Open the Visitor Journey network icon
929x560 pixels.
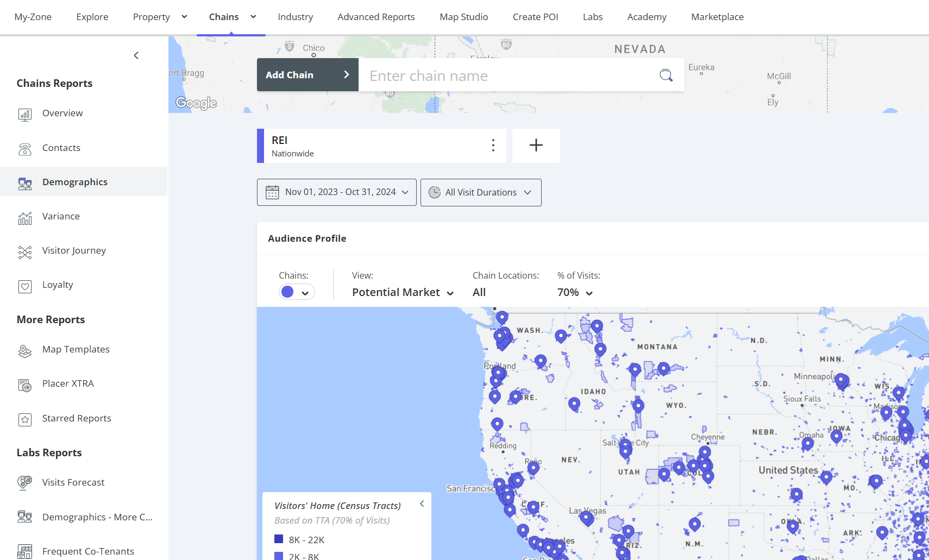[25, 252]
